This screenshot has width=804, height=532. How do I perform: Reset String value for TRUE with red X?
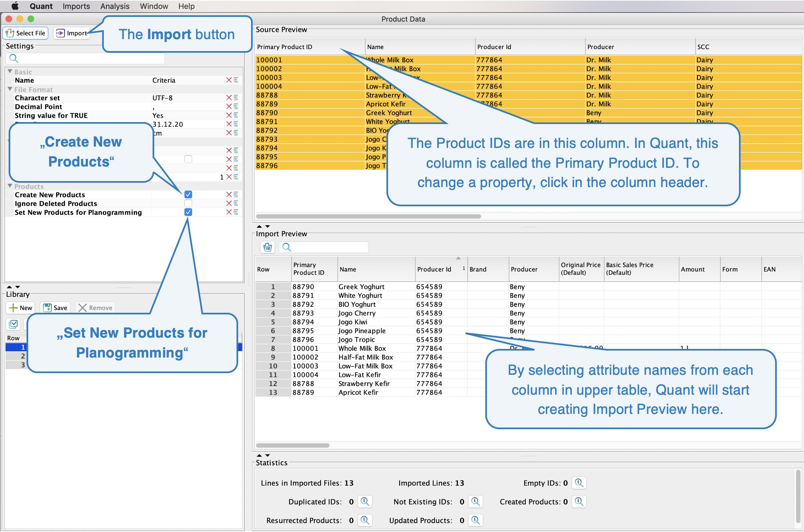pyautogui.click(x=229, y=115)
